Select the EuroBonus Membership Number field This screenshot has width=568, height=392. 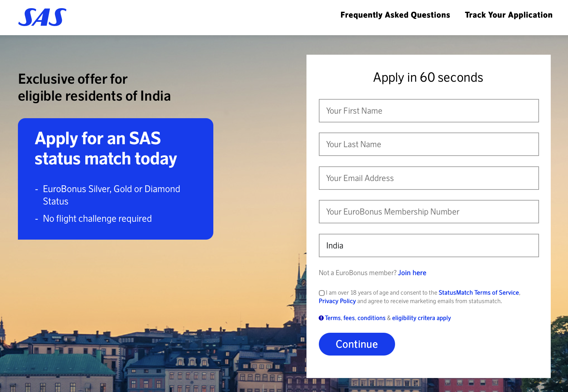pyautogui.click(x=429, y=212)
